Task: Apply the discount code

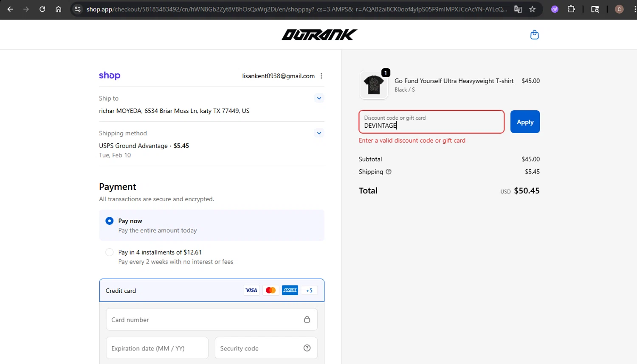Action: [x=525, y=122]
